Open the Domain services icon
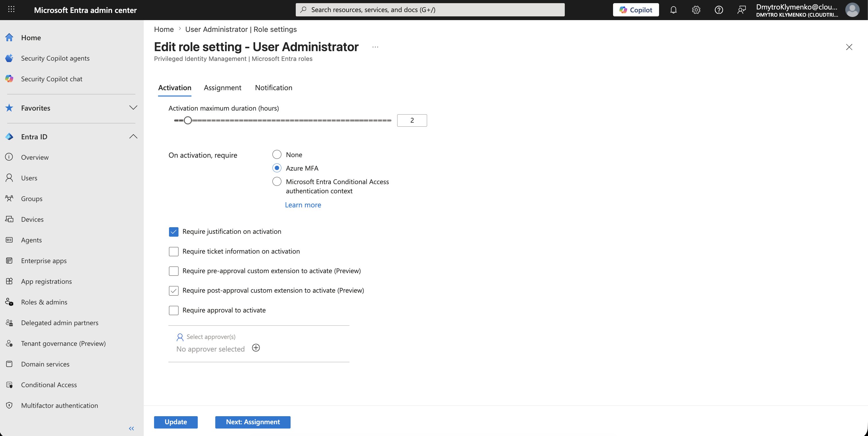Image resolution: width=868 pixels, height=436 pixels. 9,364
